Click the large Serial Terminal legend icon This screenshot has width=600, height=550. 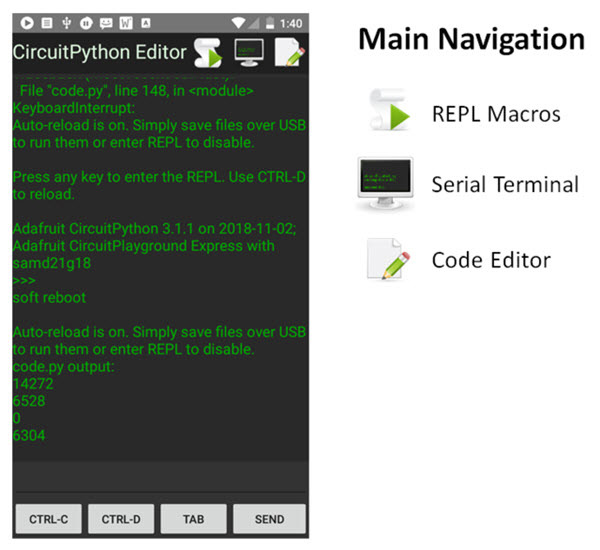point(384,185)
